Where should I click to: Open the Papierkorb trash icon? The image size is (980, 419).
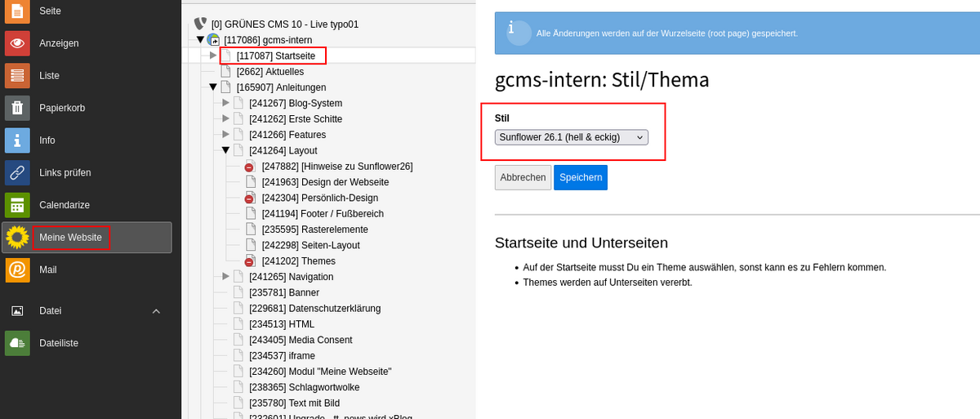[17, 108]
